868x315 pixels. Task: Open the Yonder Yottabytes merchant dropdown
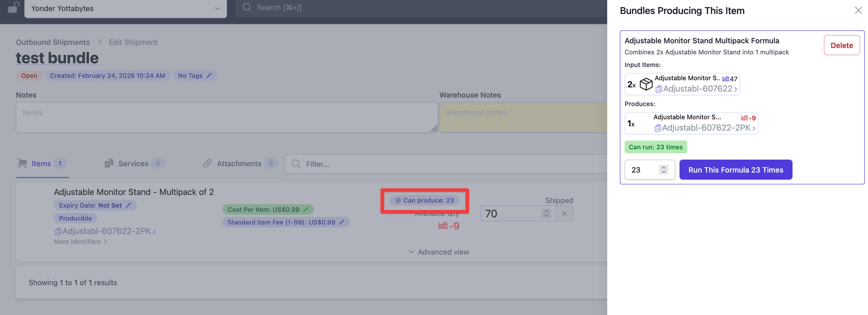pyautogui.click(x=125, y=8)
